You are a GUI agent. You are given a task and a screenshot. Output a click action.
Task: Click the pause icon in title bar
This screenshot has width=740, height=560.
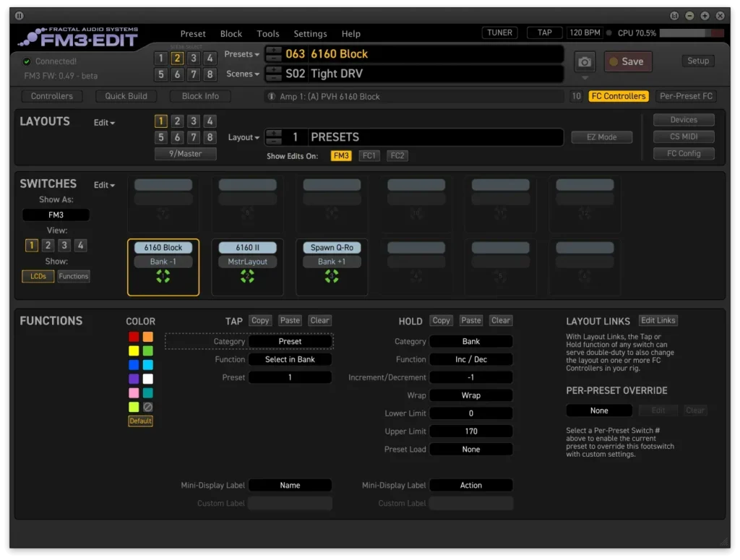pyautogui.click(x=19, y=15)
